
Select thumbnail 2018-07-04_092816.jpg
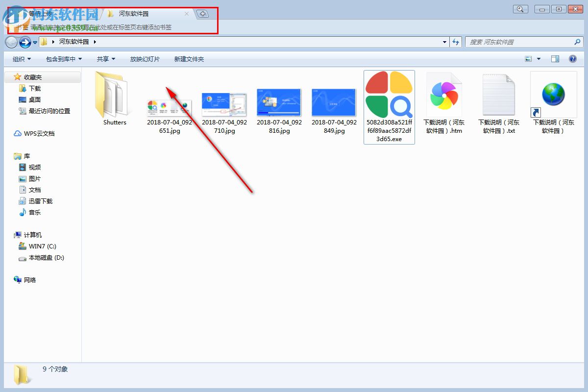point(279,103)
